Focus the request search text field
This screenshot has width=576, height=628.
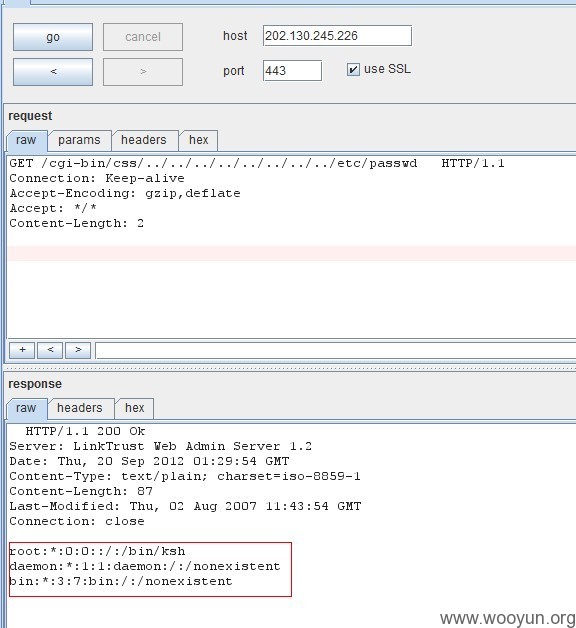click(x=336, y=350)
